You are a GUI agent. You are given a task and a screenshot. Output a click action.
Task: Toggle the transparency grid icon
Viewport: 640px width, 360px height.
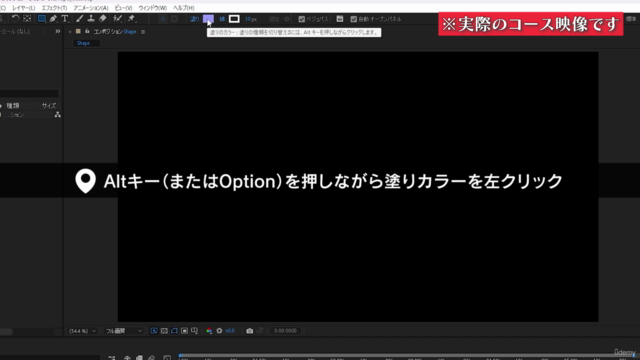point(164,331)
